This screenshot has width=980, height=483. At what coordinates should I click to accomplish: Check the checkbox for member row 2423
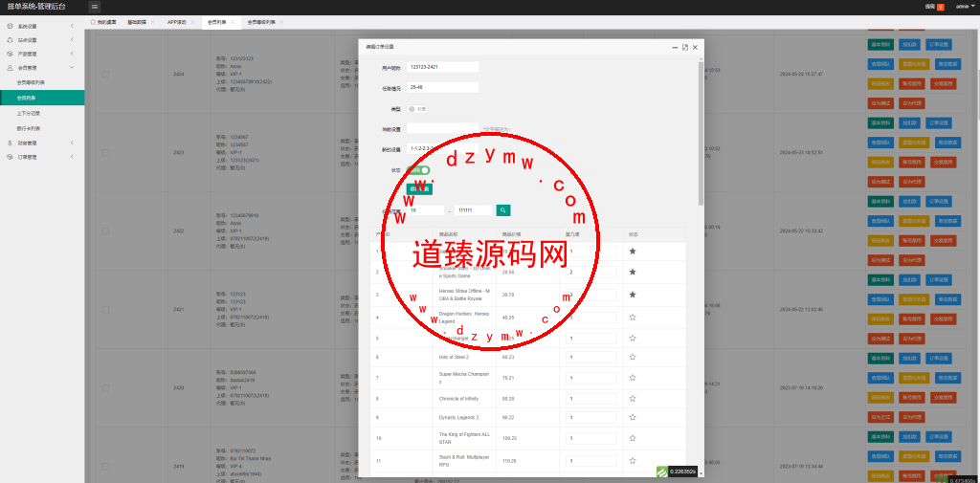pos(105,152)
